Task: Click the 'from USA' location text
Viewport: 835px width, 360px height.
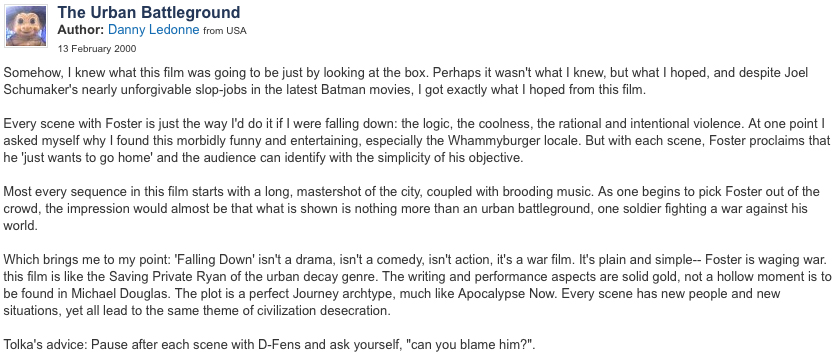Action: (225, 31)
